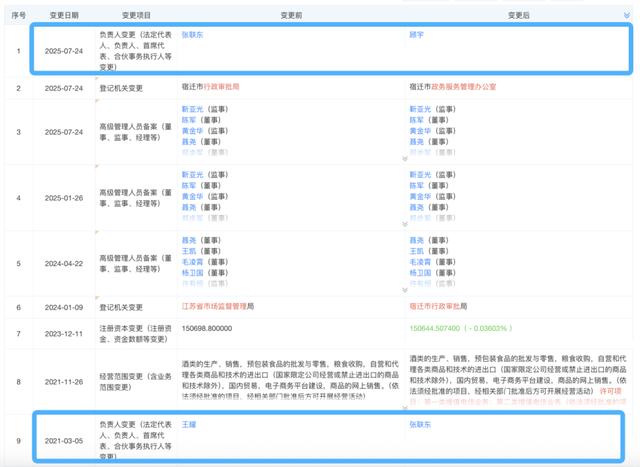Screen dimensions: 640x467
Task: Click the double-chevron icon beside 变更后 header
Action: (x=627, y=16)
